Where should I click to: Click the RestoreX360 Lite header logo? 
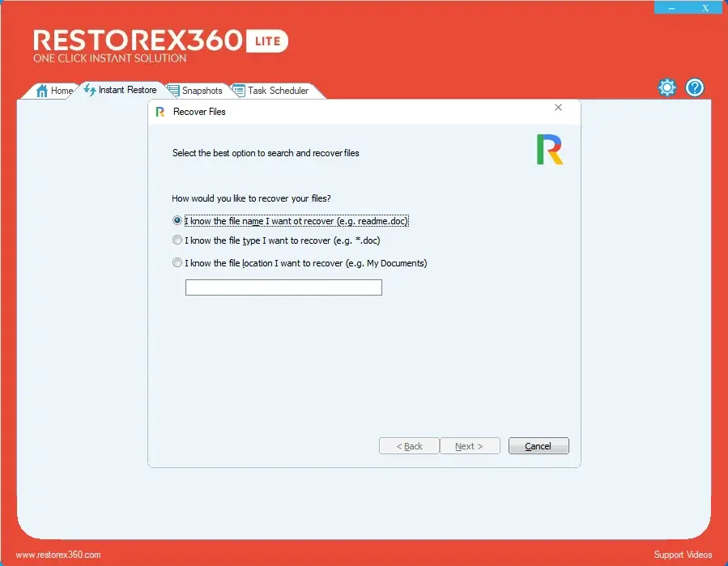pos(160,45)
